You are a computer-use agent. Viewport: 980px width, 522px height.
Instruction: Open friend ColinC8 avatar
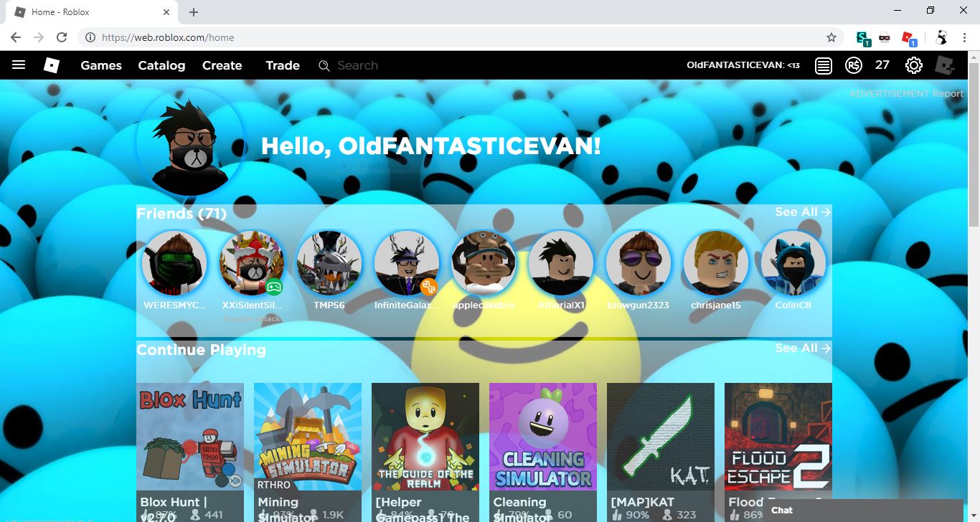tap(794, 263)
